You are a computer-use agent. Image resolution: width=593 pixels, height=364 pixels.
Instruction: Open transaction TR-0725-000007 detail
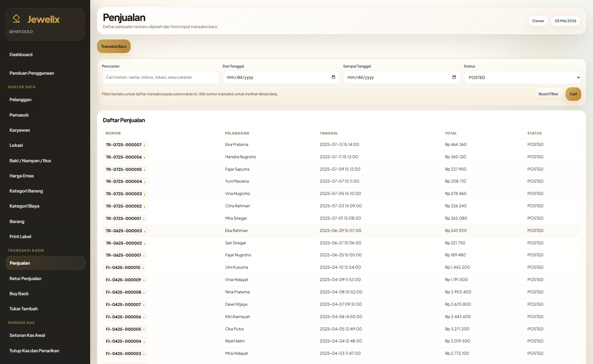coord(126,145)
